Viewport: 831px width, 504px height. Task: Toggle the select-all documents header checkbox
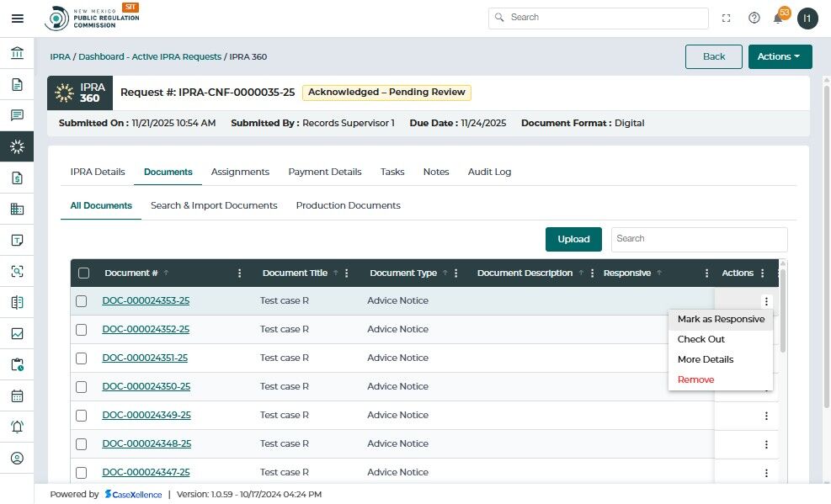click(x=83, y=273)
